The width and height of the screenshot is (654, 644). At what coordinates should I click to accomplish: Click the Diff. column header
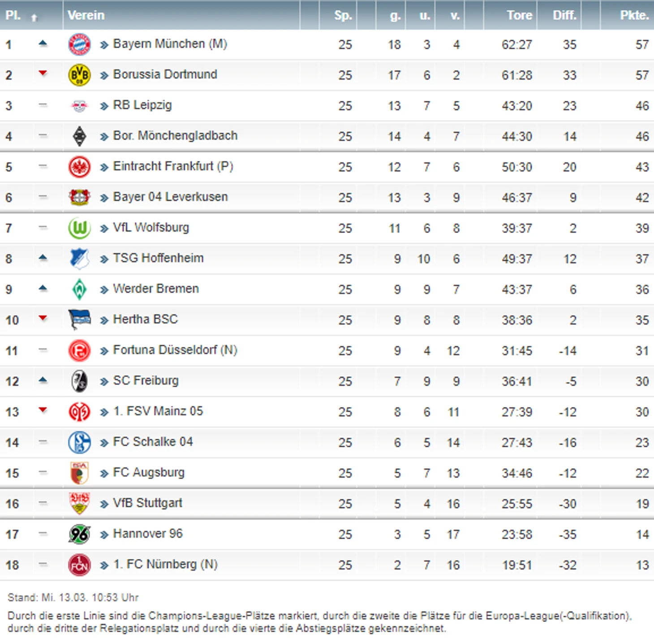[x=564, y=15]
